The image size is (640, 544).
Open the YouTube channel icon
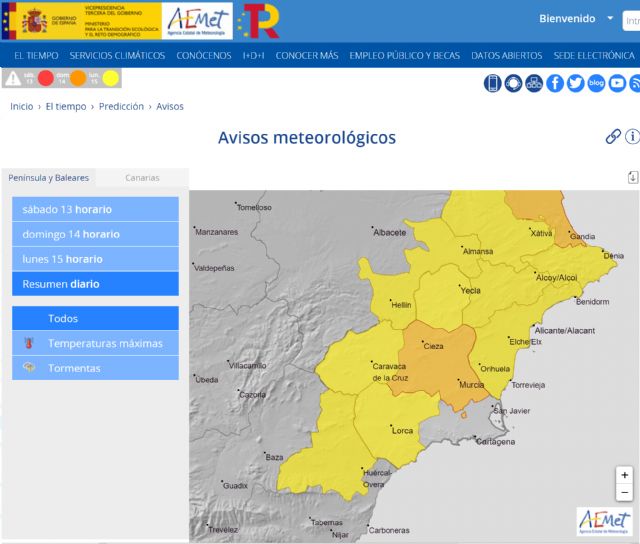(x=617, y=83)
